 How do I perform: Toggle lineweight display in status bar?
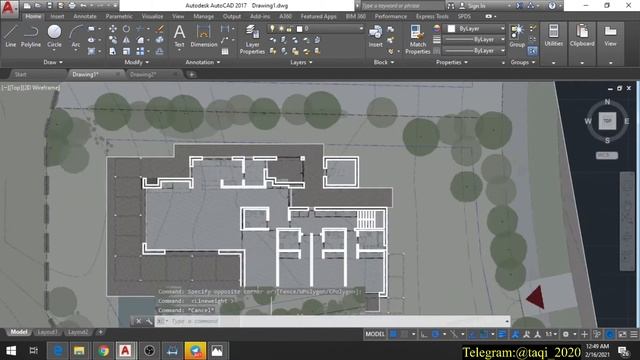click(502, 334)
